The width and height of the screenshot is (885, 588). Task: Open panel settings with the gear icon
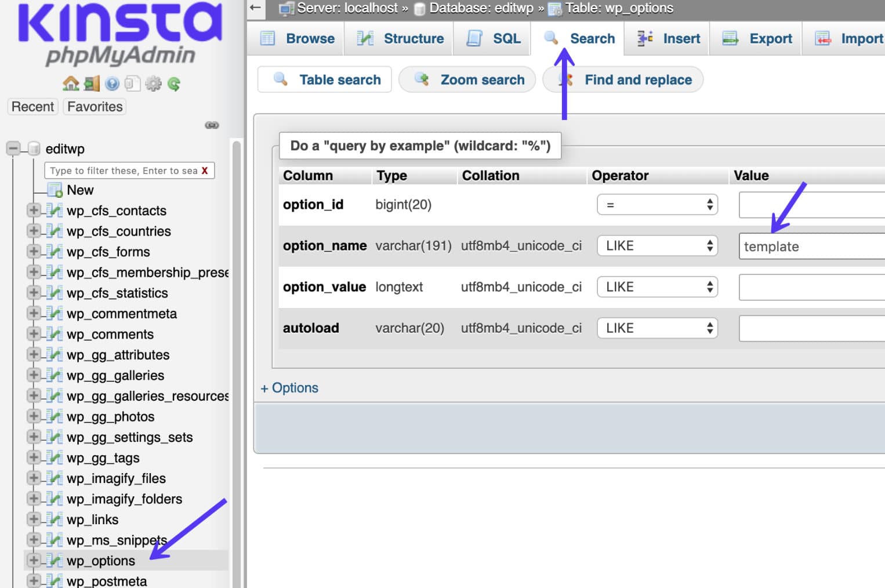(153, 83)
